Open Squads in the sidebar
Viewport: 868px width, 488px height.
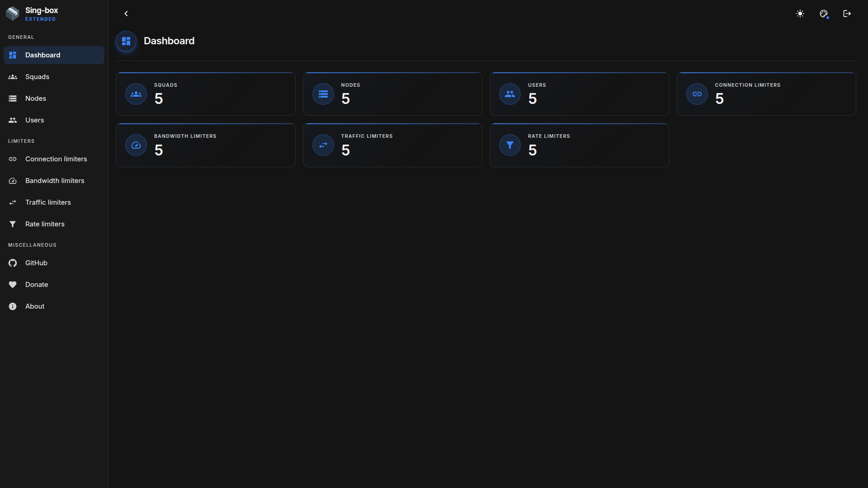click(x=54, y=77)
